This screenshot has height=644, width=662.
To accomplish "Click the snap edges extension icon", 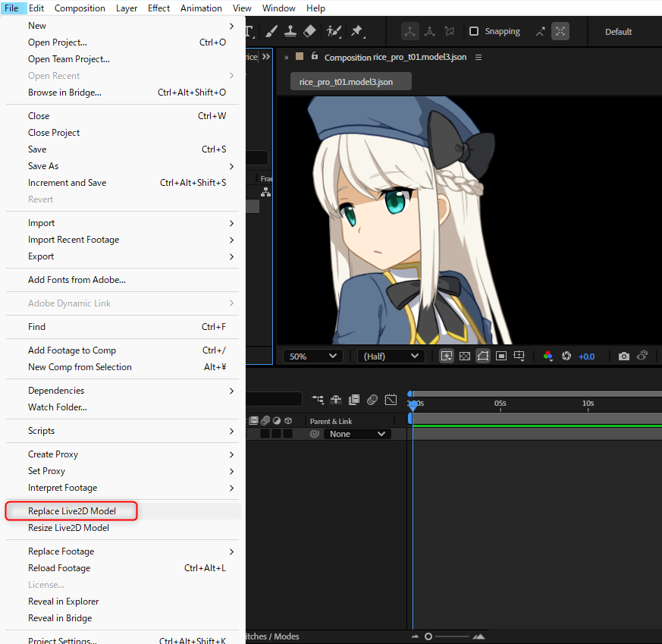I will click(541, 31).
